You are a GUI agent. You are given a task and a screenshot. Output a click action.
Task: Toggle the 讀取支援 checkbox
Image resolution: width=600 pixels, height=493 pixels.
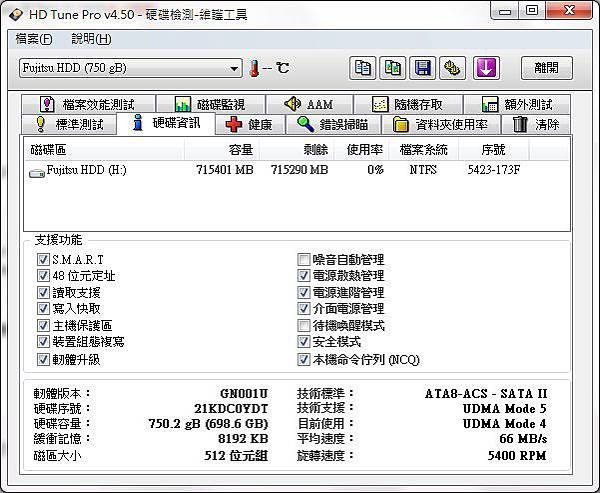pyautogui.click(x=43, y=293)
